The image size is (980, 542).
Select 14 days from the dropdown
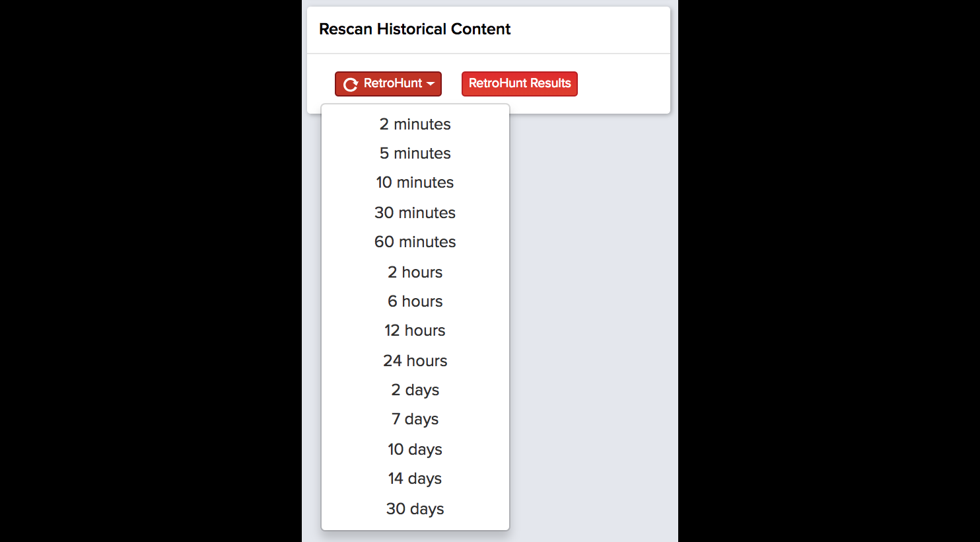coord(415,479)
